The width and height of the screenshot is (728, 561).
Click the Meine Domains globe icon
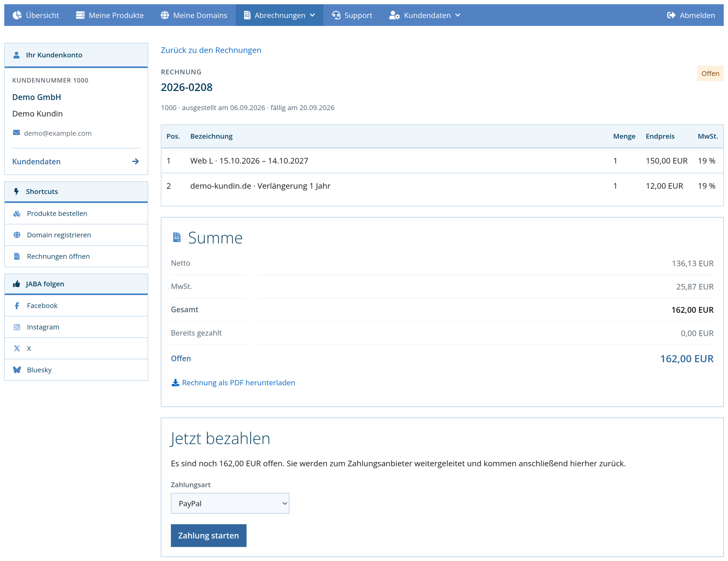tap(165, 15)
